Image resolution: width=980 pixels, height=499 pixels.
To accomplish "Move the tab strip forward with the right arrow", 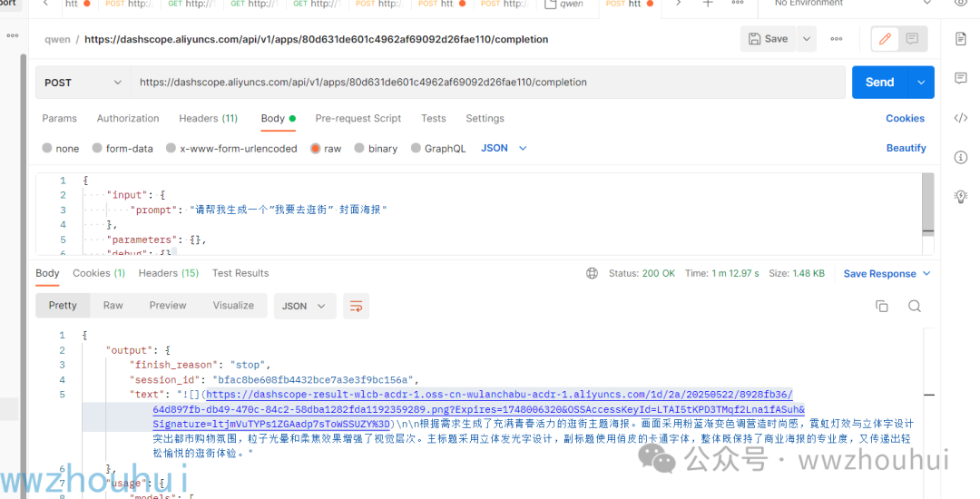I will [x=678, y=3].
